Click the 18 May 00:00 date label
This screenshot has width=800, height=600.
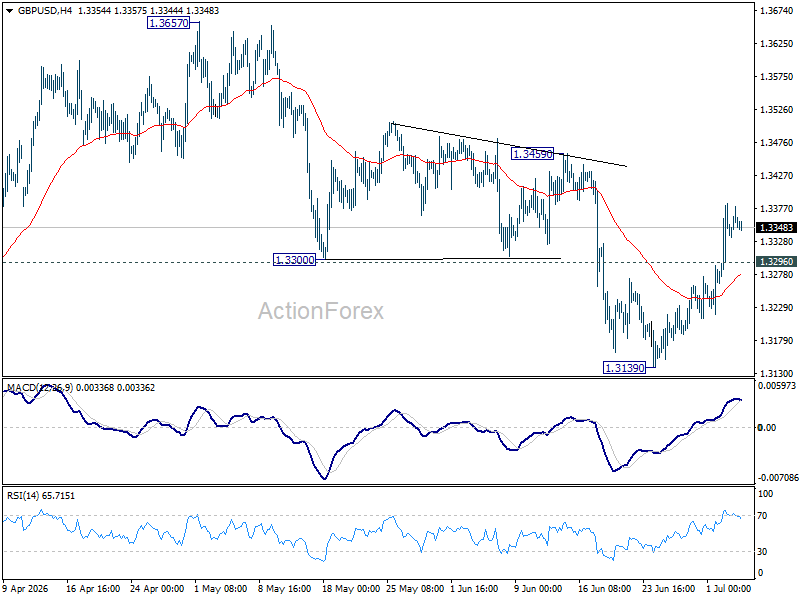pyautogui.click(x=352, y=589)
